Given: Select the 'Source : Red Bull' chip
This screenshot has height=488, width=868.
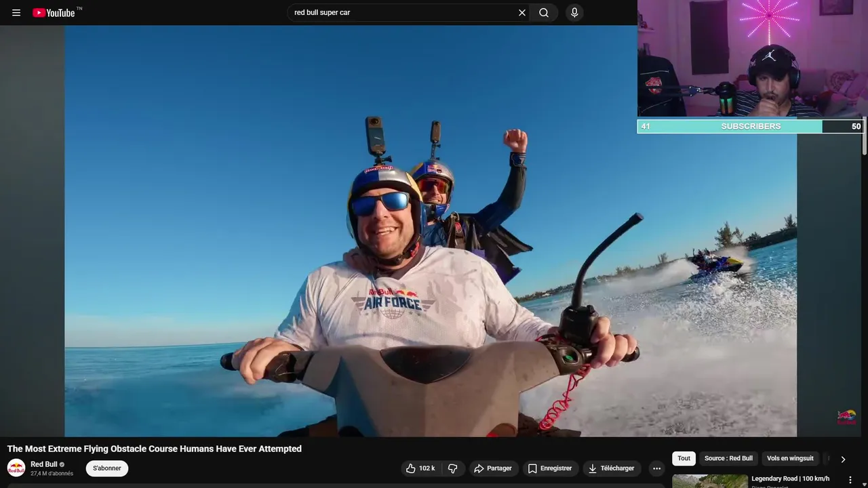Looking at the screenshot, I should (728, 458).
